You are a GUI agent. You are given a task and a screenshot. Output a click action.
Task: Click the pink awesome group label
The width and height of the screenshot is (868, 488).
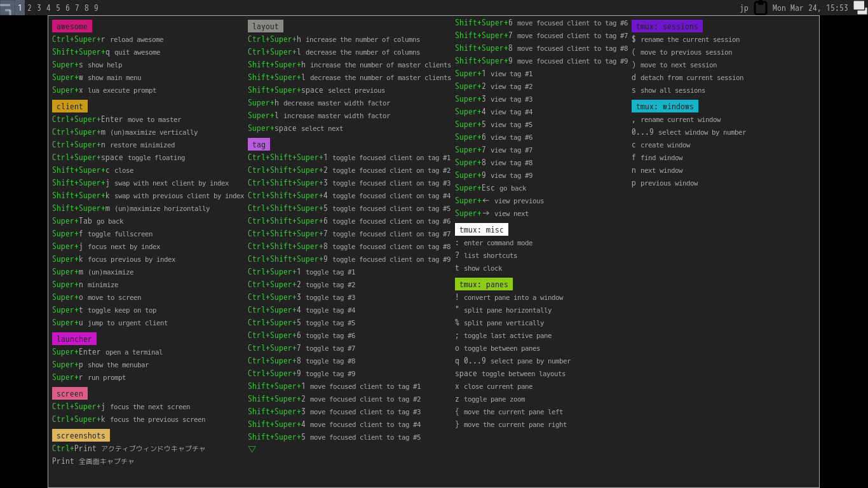72,26
